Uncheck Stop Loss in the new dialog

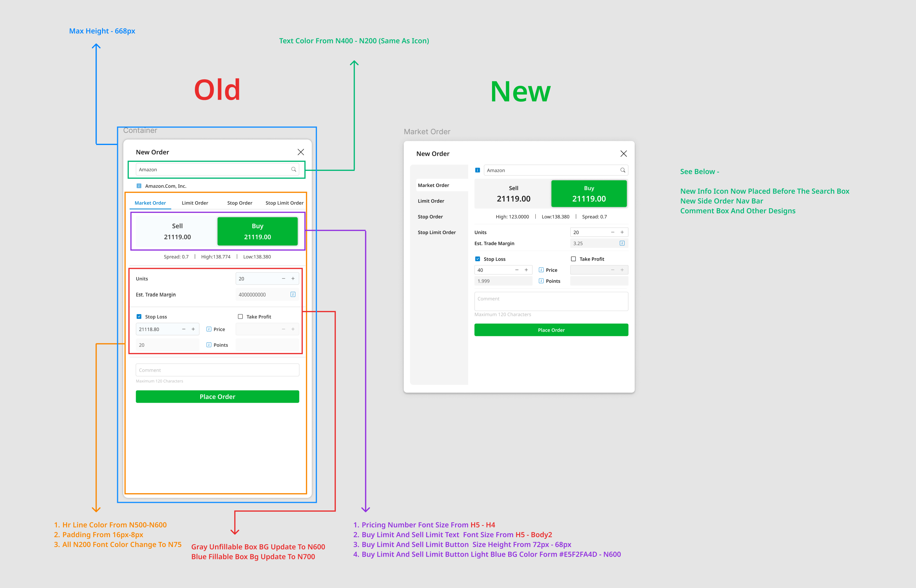(x=478, y=258)
